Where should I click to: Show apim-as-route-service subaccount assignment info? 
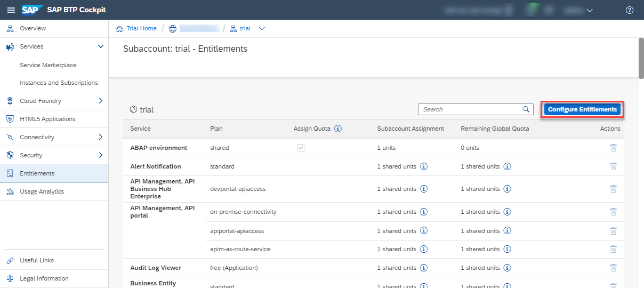coord(424,249)
